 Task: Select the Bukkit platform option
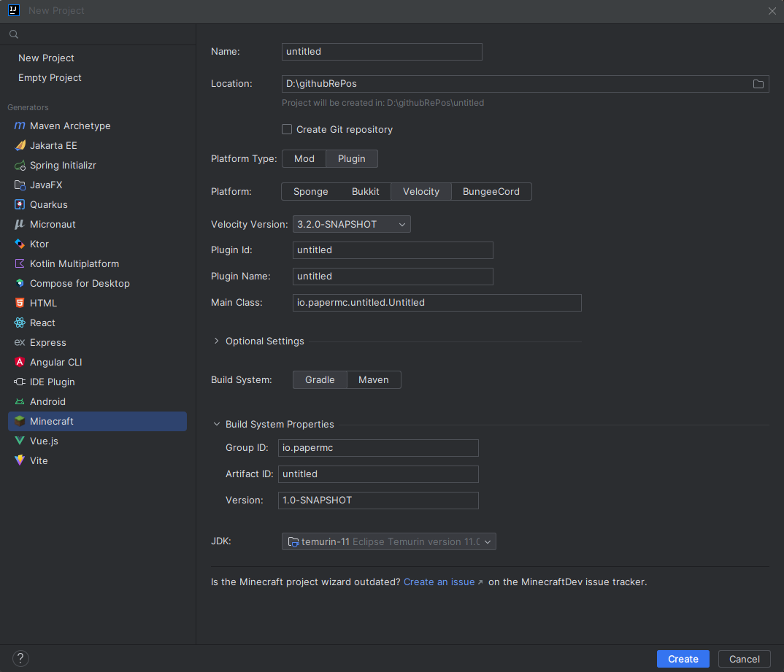click(365, 191)
